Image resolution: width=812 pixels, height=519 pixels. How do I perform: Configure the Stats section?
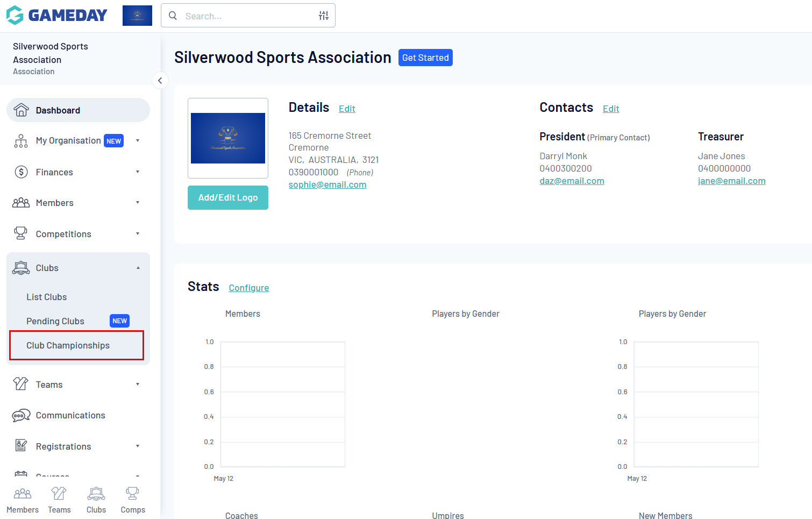(x=249, y=288)
